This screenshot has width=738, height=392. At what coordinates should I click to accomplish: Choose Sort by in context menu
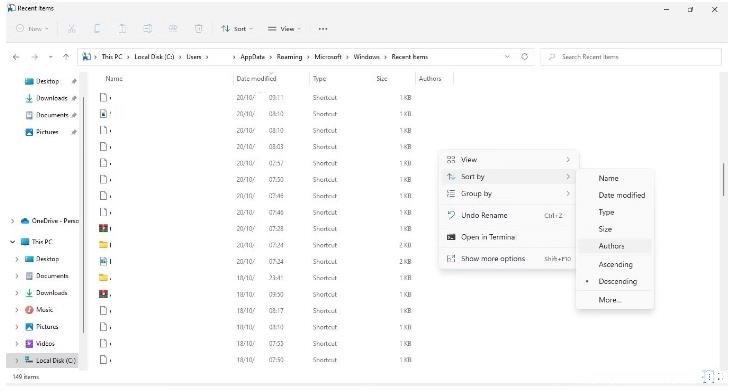click(508, 177)
